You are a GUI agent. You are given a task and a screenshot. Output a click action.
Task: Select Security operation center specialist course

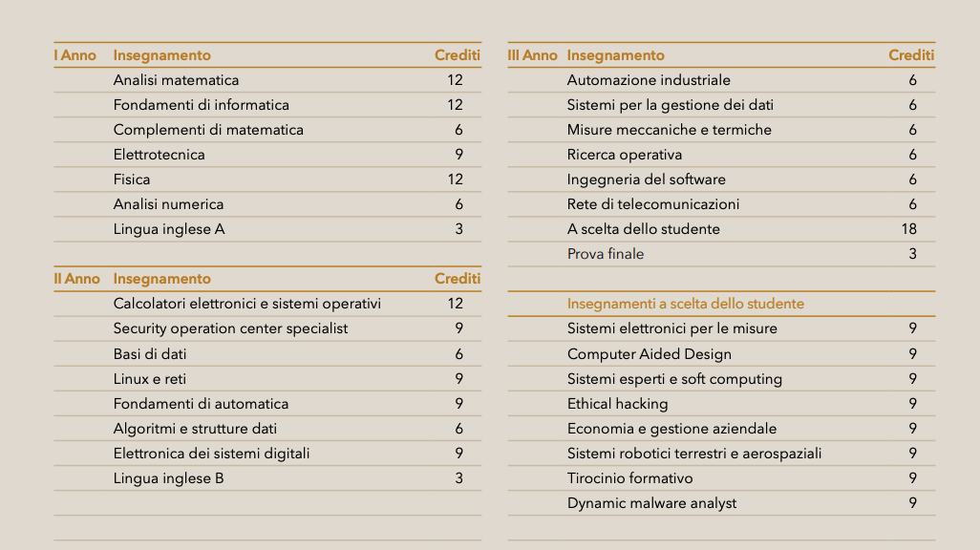230,328
